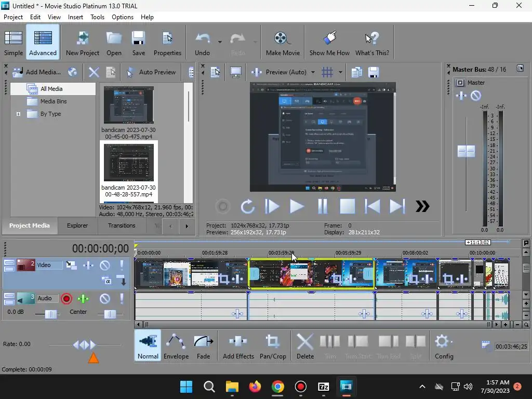Expand the Undo history dropdown arrow
This screenshot has width=532, height=399.
pos(220,42)
